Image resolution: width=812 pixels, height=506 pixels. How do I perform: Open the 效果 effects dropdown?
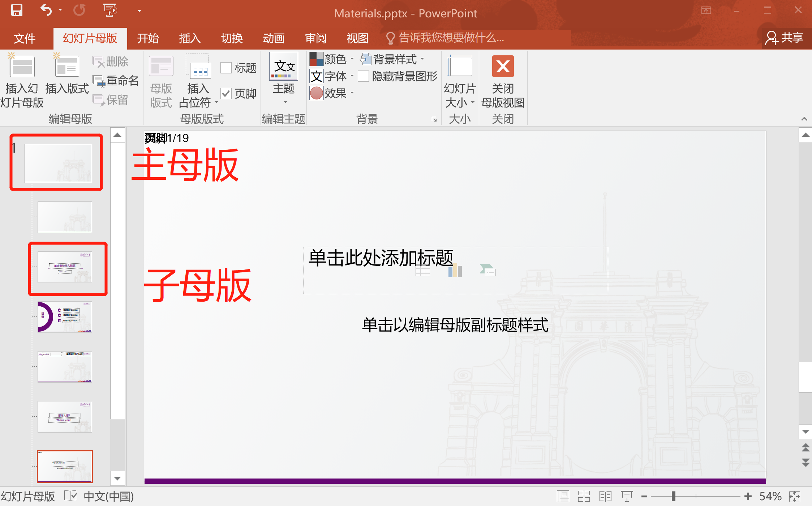(331, 93)
